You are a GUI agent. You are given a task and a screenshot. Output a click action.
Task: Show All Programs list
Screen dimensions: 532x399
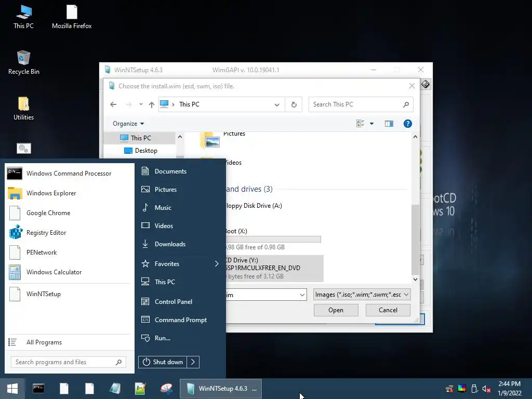click(x=69, y=342)
